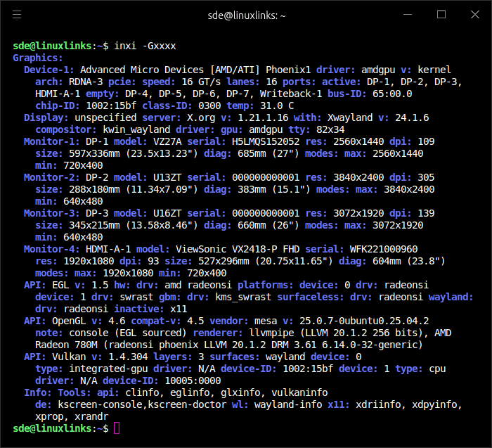Screen dimensions: 492x448
Task: Click the Monitor-4: label
Action: pyautogui.click(x=52, y=249)
